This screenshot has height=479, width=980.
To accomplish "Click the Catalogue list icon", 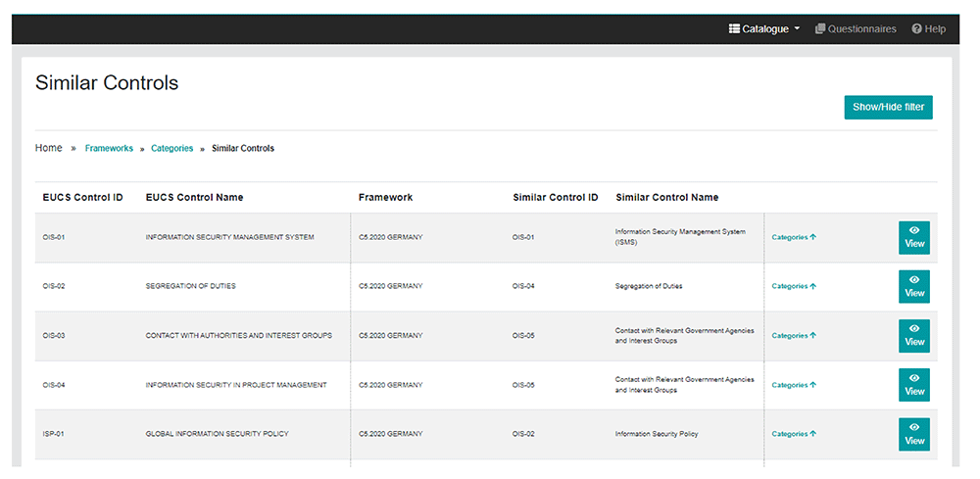I will click(x=734, y=28).
